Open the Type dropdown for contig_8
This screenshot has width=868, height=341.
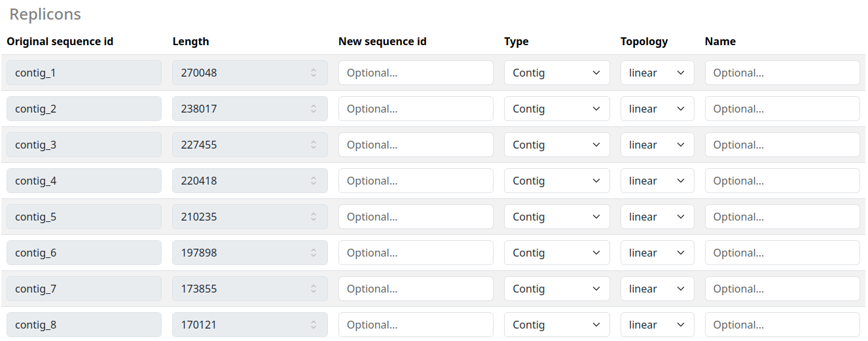[556, 325]
